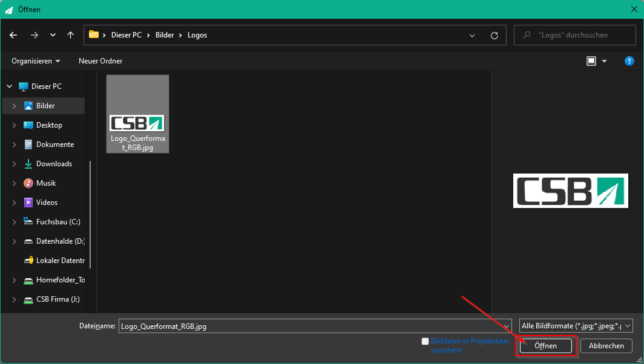Viewport: 644px width, 364px height.
Task: Select the Logo_Querformat_RGB.jpg thumbnail
Action: point(137,114)
